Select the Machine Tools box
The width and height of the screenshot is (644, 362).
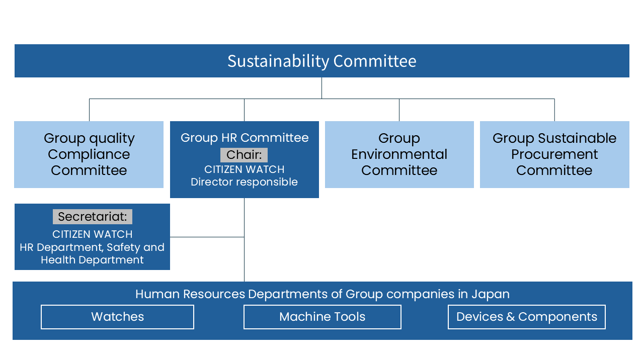pyautogui.click(x=323, y=317)
